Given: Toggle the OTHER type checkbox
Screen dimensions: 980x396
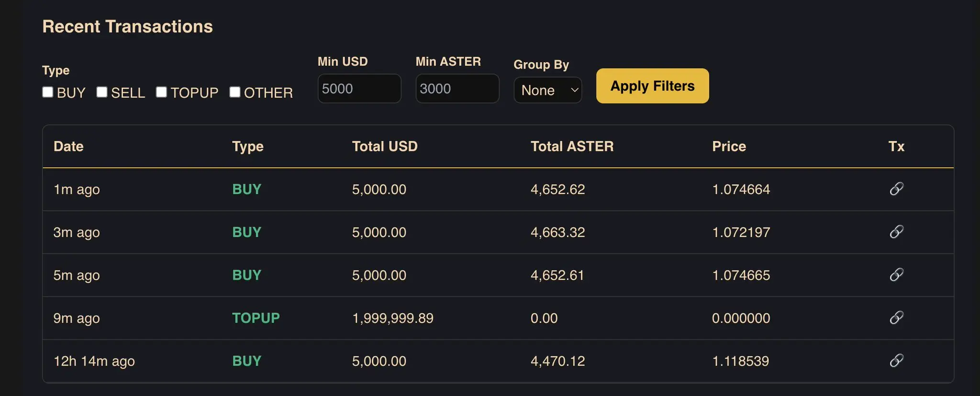Looking at the screenshot, I should [235, 92].
